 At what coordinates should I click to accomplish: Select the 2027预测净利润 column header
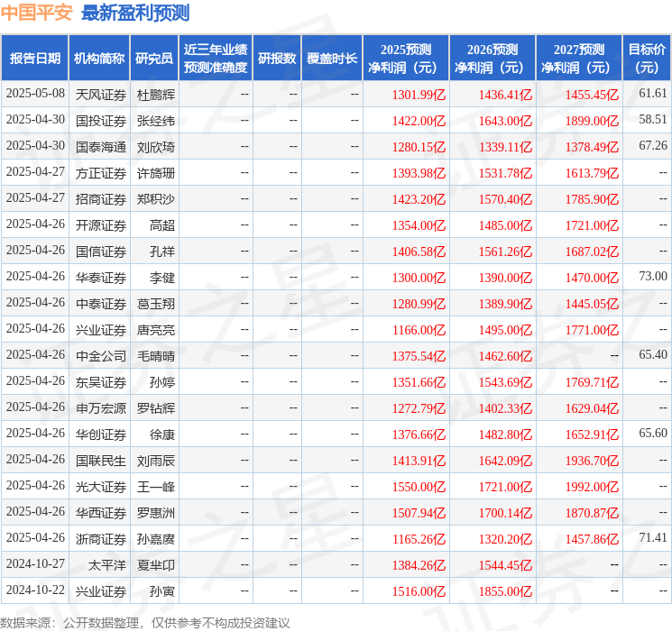click(x=579, y=59)
